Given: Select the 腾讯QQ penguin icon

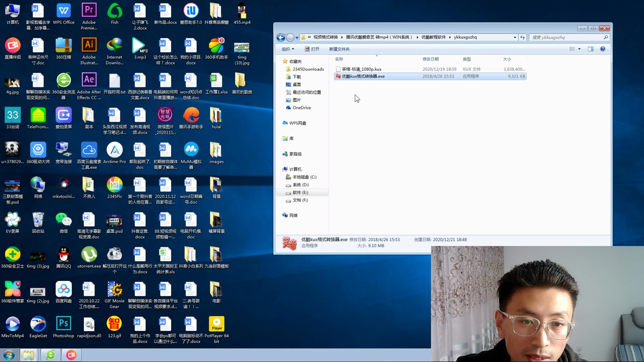Looking at the screenshot, I should pyautogui.click(x=63, y=257).
